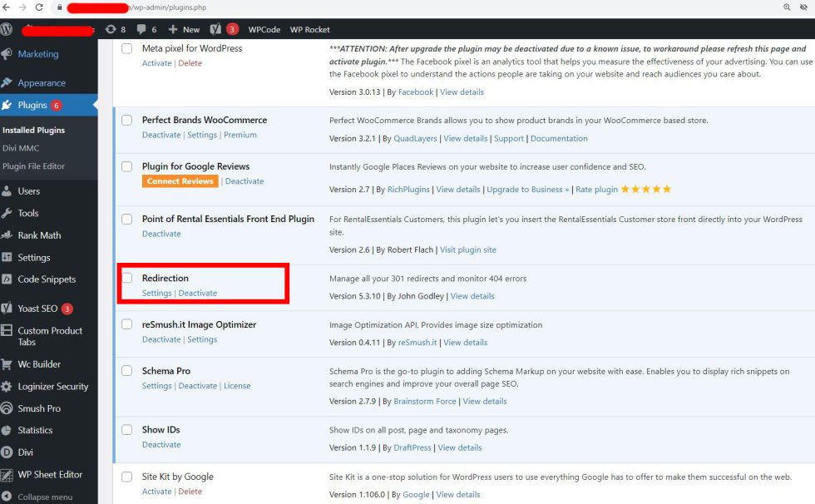Click the padlock icon in the address bar
Image resolution: width=815 pixels, height=504 pixels.
(x=59, y=7)
